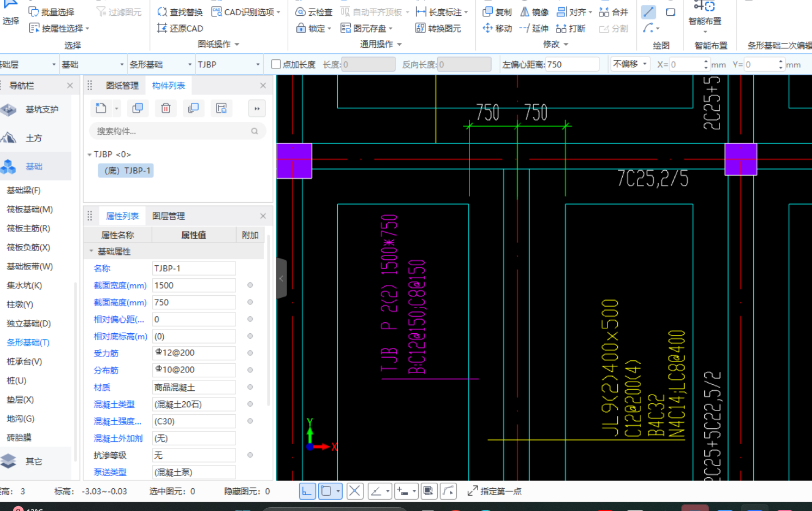The height and width of the screenshot is (511, 812).
Task: Toggle the 分布筋 附加 radio circle
Action: pyautogui.click(x=250, y=370)
